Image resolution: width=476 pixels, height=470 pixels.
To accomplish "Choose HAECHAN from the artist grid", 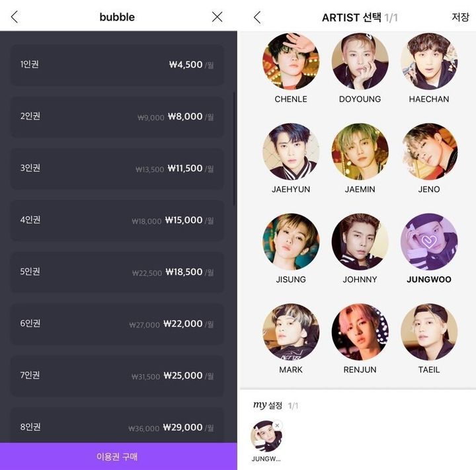I will click(x=429, y=61).
